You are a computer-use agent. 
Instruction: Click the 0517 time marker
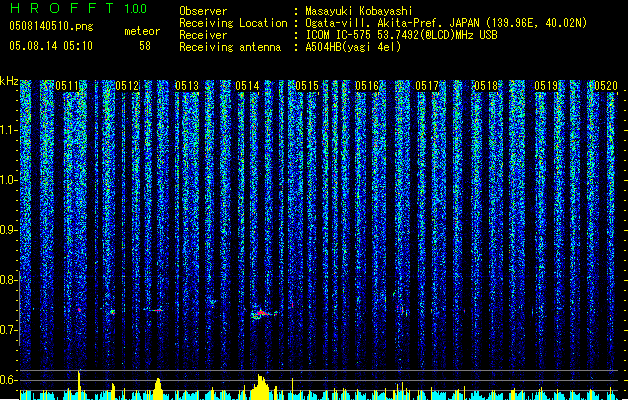(427, 86)
